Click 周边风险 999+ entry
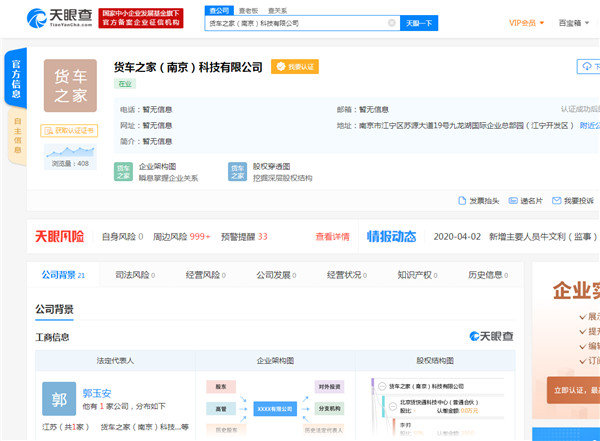Image resolution: width=600 pixels, height=441 pixels. pos(182,237)
